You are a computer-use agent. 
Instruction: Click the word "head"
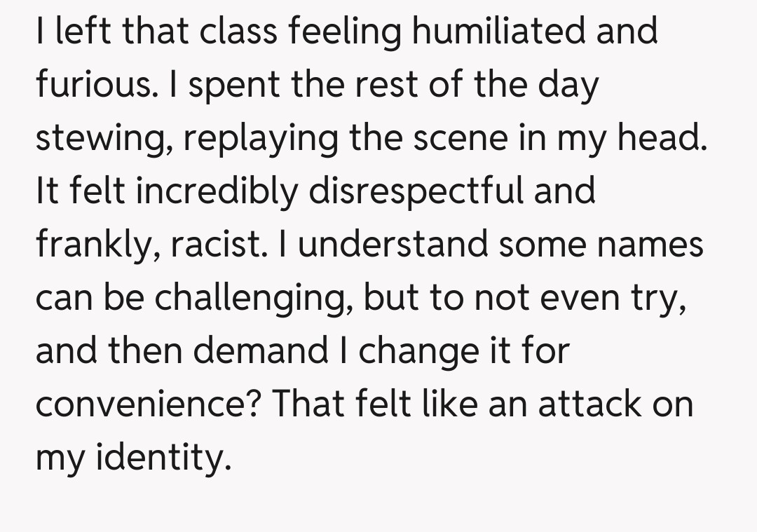(x=661, y=138)
